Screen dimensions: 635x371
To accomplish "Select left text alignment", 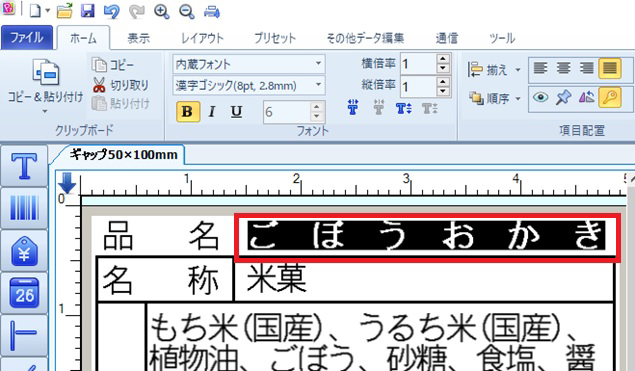I will coord(540,68).
